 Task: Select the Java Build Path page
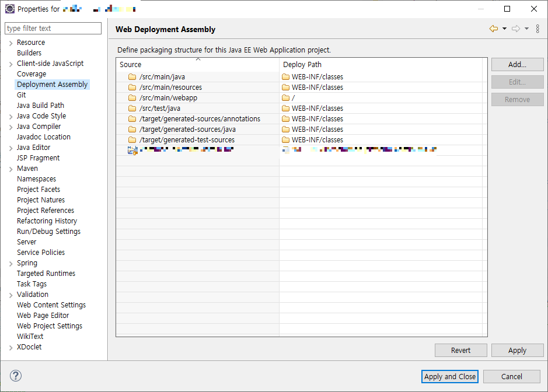point(40,105)
